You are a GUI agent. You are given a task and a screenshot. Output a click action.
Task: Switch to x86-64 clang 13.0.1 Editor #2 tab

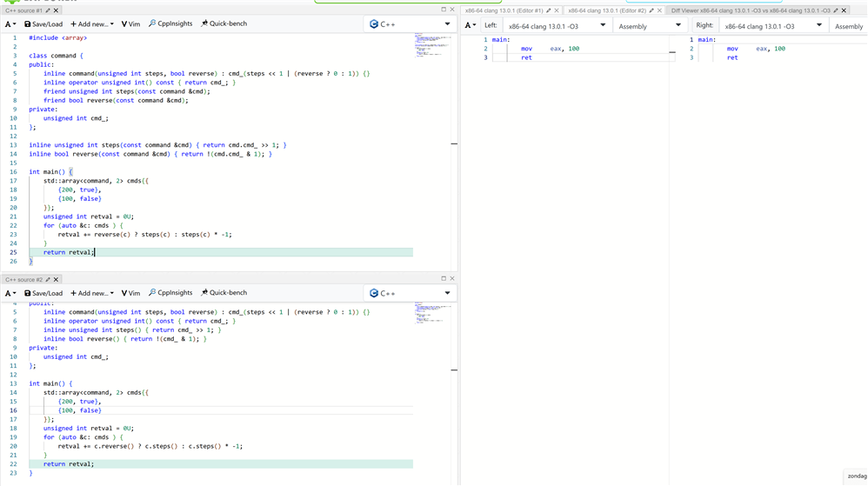(x=607, y=10)
